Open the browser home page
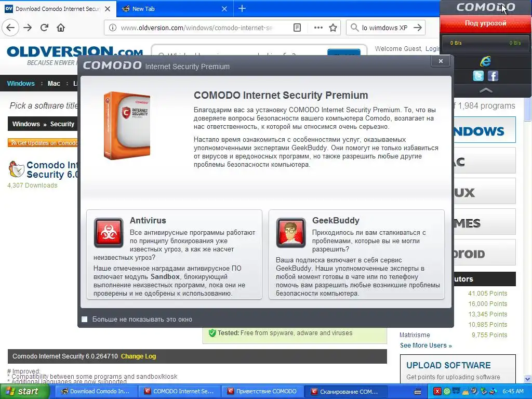The width and height of the screenshot is (532, 399). (61, 28)
